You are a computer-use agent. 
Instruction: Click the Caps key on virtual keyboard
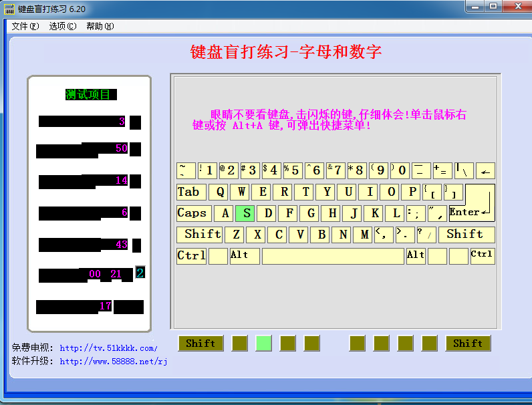pyautogui.click(x=194, y=213)
